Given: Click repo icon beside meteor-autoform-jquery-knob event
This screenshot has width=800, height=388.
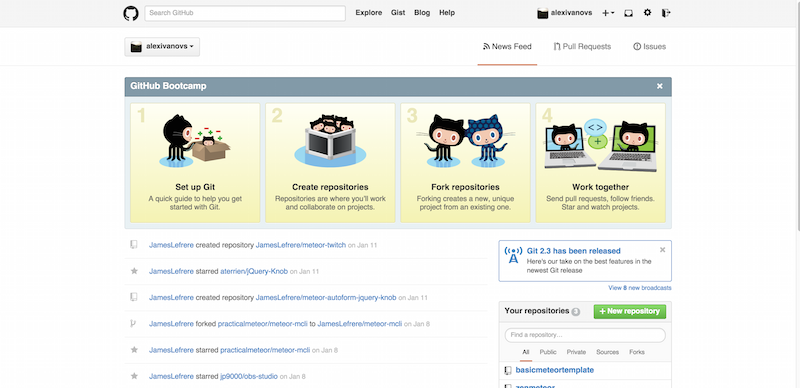Looking at the screenshot, I should [x=134, y=297].
